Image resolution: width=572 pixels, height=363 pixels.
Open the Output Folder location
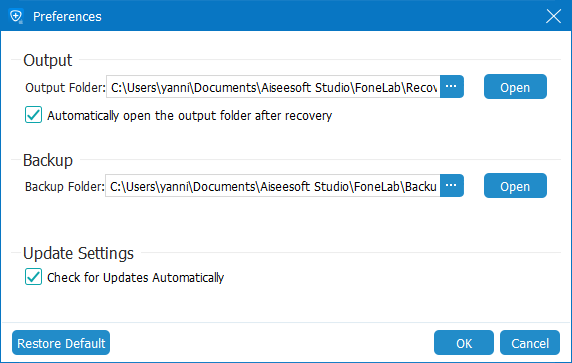tap(515, 87)
